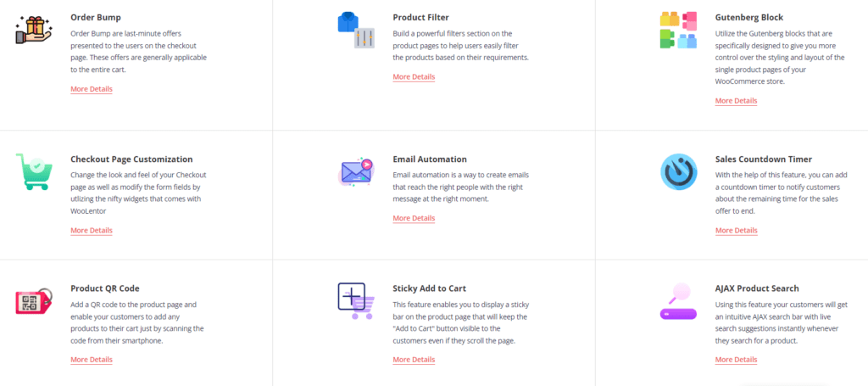Open More Details for Sales Countdown Timer

point(736,231)
